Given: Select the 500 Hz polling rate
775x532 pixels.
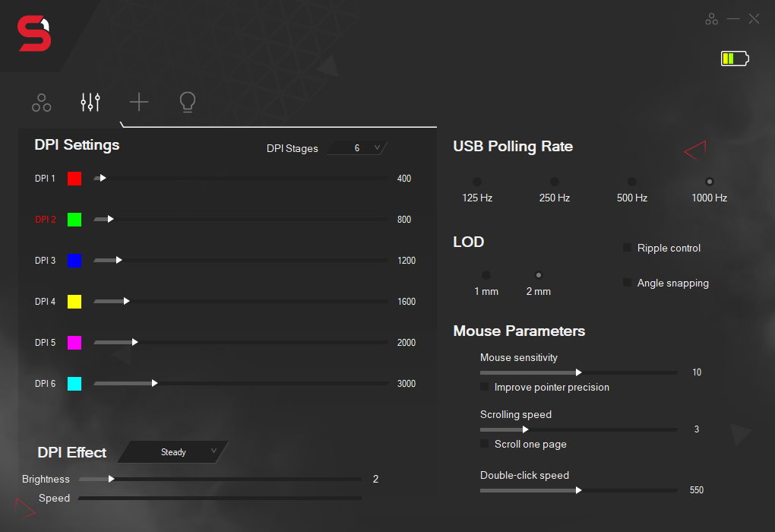Looking at the screenshot, I should coord(631,182).
